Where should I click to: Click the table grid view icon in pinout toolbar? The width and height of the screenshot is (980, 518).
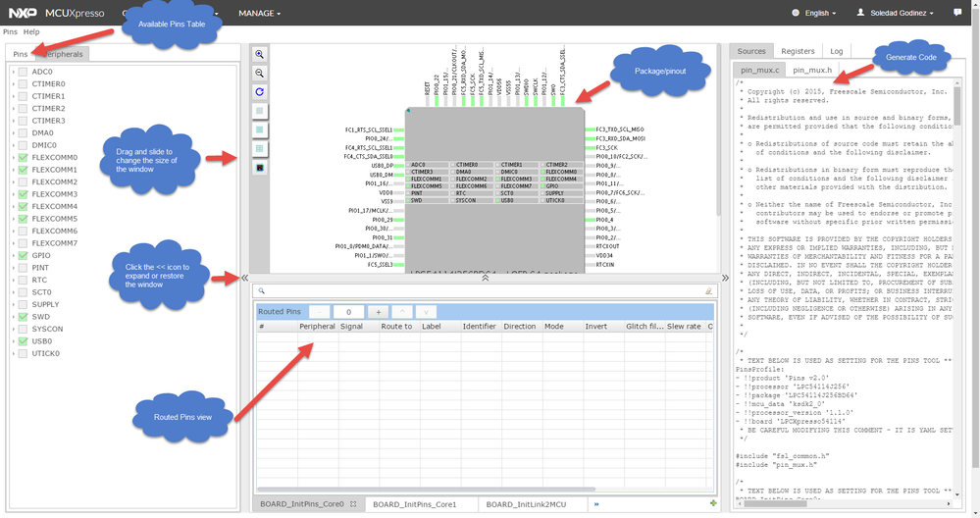click(259, 149)
